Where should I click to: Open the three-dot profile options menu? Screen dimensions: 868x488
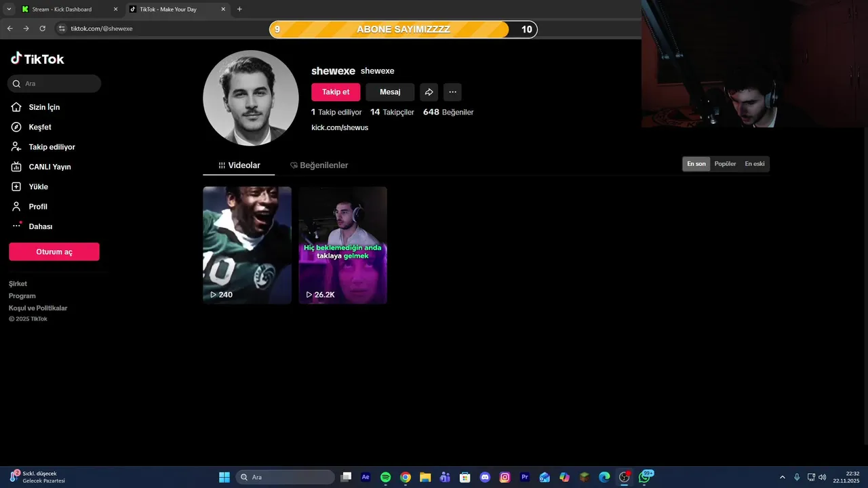pyautogui.click(x=452, y=92)
